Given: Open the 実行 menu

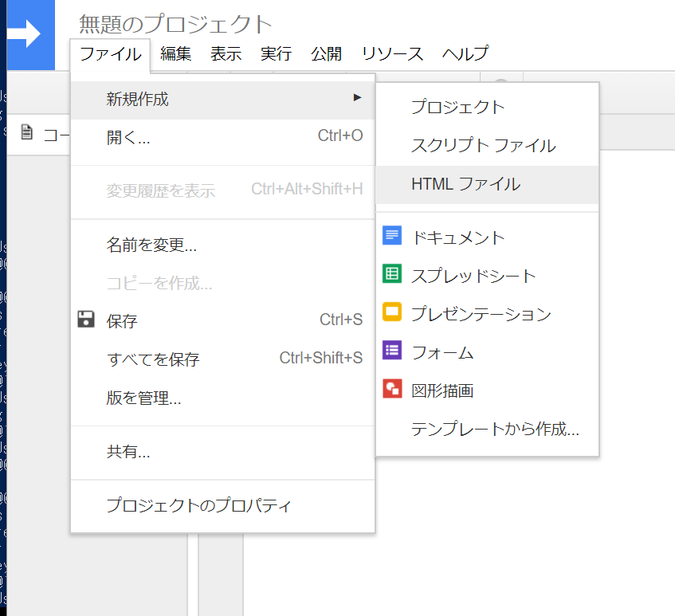Looking at the screenshot, I should coord(276,54).
